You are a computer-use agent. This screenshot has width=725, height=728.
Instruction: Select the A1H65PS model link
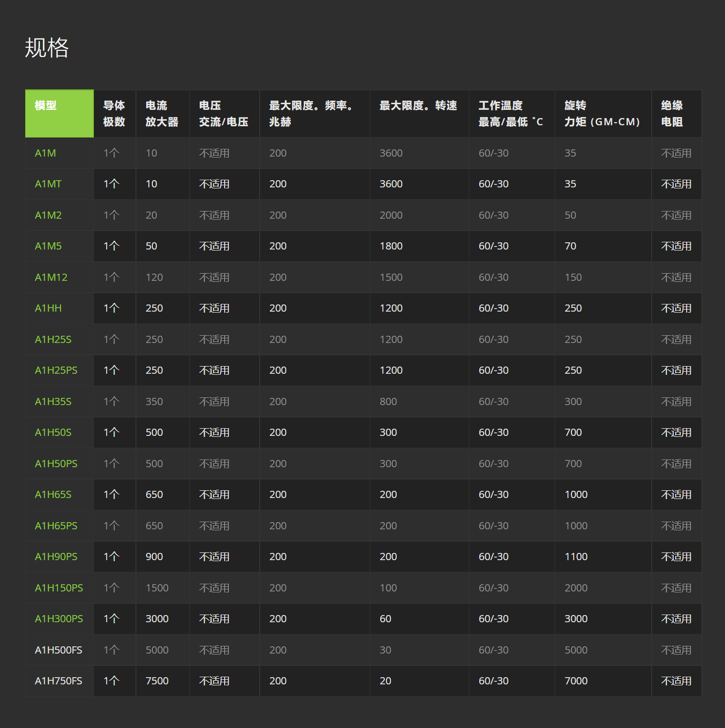click(x=56, y=526)
